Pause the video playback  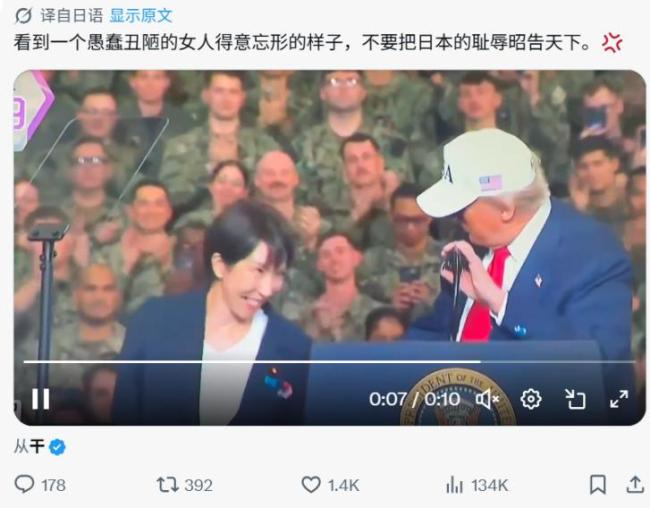[41, 399]
